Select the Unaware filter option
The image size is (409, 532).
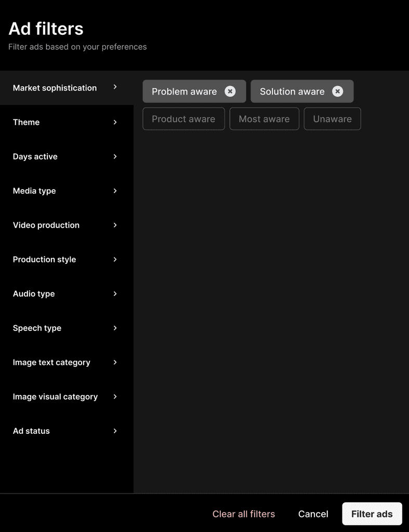point(332,119)
